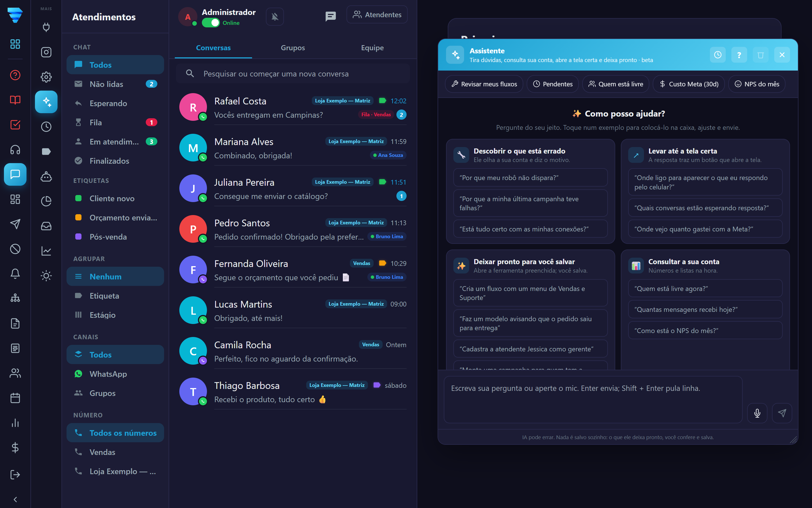Viewport: 812px width, 508px height.
Task: Open the plug connections icon
Action: pos(46,27)
